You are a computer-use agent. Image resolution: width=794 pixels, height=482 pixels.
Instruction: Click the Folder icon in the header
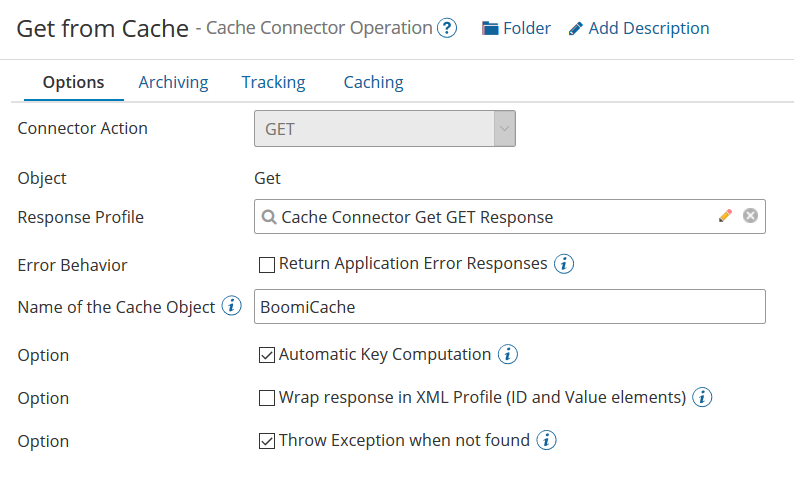[x=491, y=28]
